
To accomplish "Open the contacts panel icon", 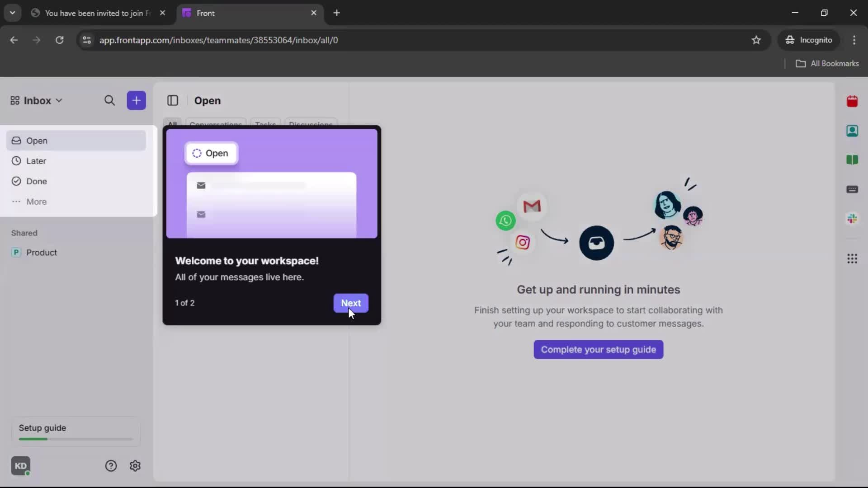I will pos(853,131).
